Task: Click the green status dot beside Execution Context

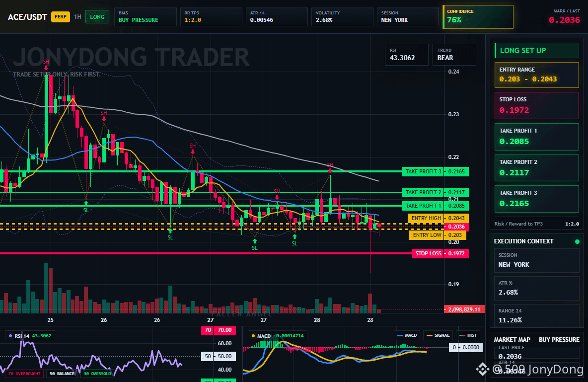Action: (577, 241)
